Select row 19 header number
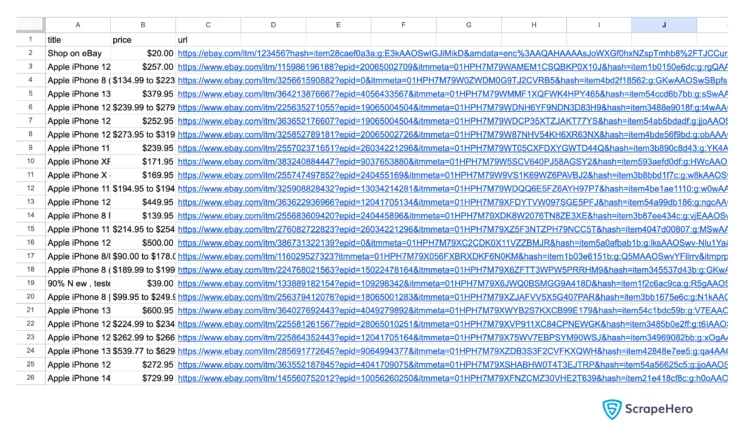The image size is (744, 439). (x=30, y=283)
